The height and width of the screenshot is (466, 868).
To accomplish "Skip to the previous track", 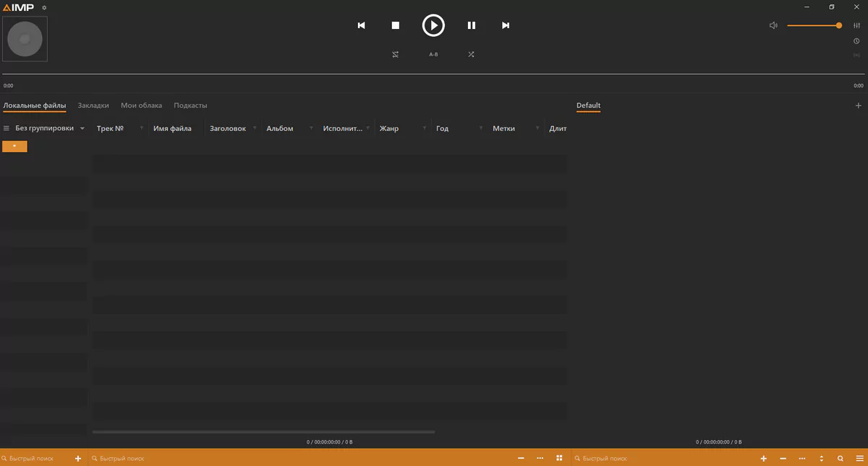I will click(361, 25).
